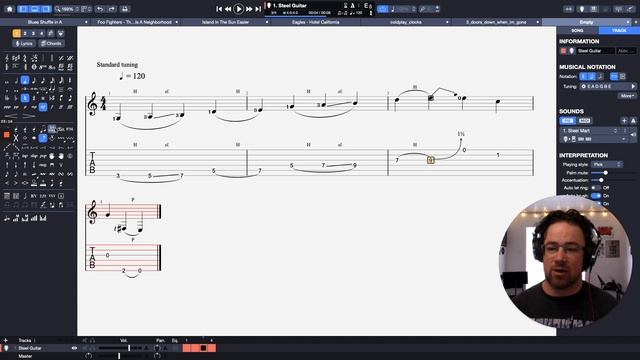Start playback with the Play button
This screenshot has height=360, width=640.
[x=238, y=9]
